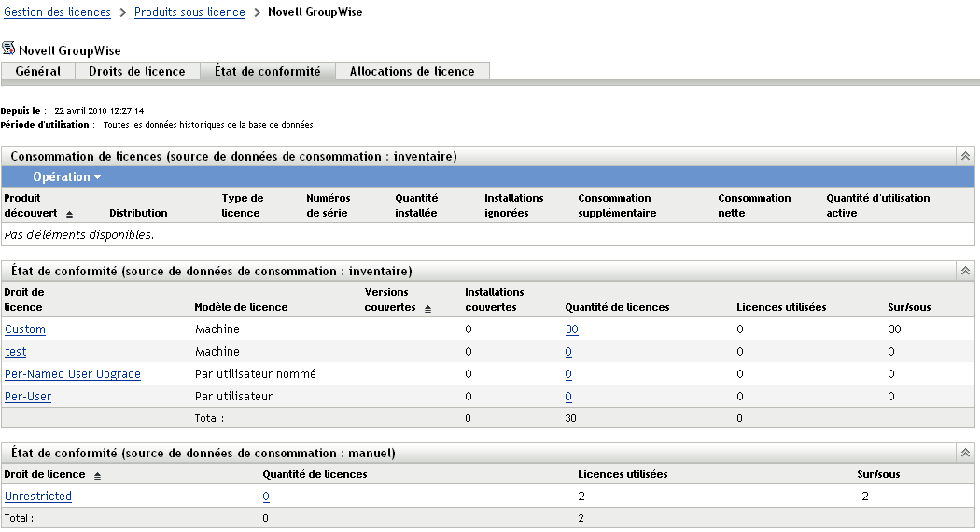Screen dimensions: 980x532
Task: Collapse the État de conformité manuel panel
Action: (x=966, y=453)
